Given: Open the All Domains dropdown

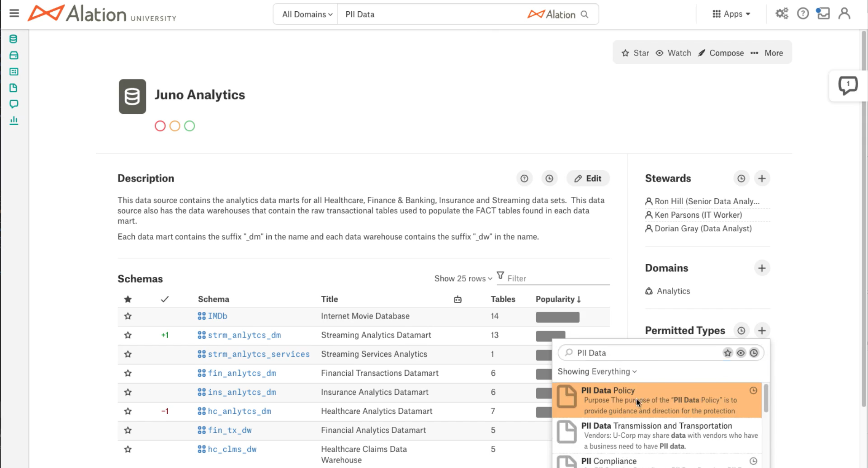Looking at the screenshot, I should [307, 14].
